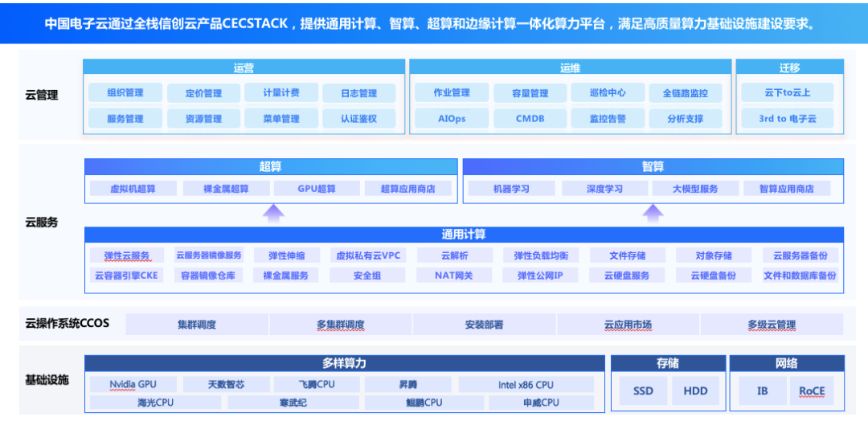Click the 虚拟私有云VPC box

click(367, 255)
